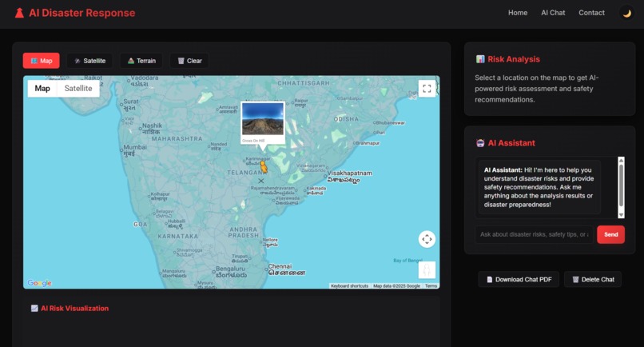The image size is (644, 347).
Task: Focus the disaster risks question input
Action: pos(534,234)
